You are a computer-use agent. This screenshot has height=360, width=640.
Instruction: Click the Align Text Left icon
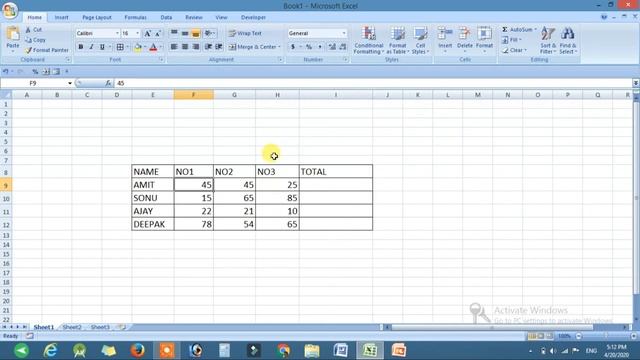(174, 47)
